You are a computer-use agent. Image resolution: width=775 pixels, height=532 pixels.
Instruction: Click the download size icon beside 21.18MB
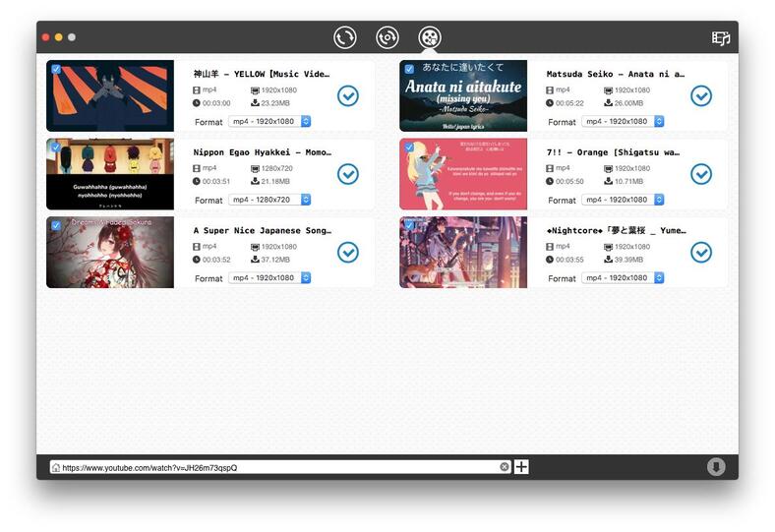[255, 181]
